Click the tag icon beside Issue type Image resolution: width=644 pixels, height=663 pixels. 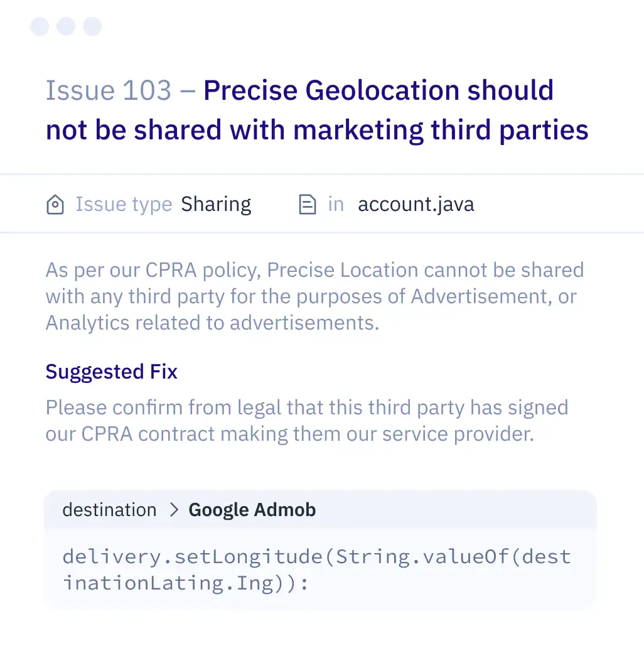[x=55, y=204]
